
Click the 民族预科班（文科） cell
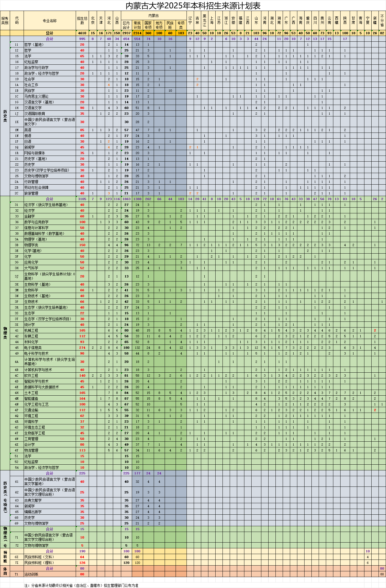coord(50,557)
